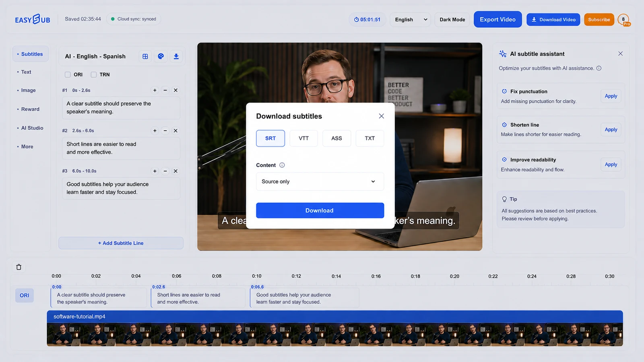
Task: Open the Image sidebar tab
Action: (28, 90)
